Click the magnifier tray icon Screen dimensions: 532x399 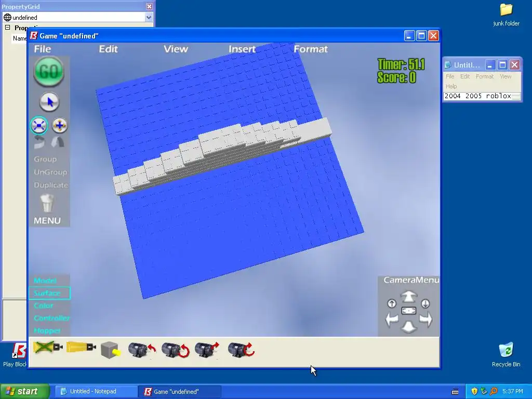(x=494, y=391)
